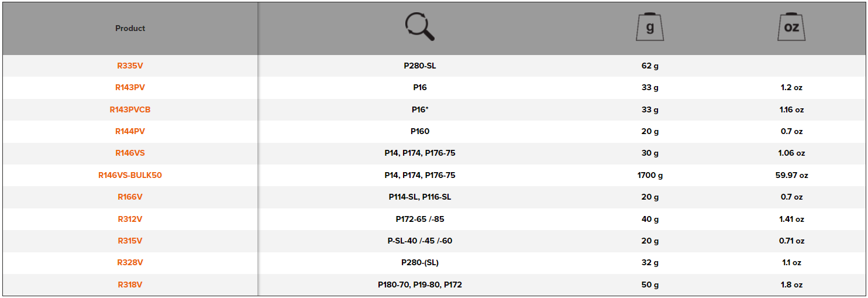Screen dimensions: 868x298
Task: Go to the R318V product page
Action: click(x=130, y=285)
